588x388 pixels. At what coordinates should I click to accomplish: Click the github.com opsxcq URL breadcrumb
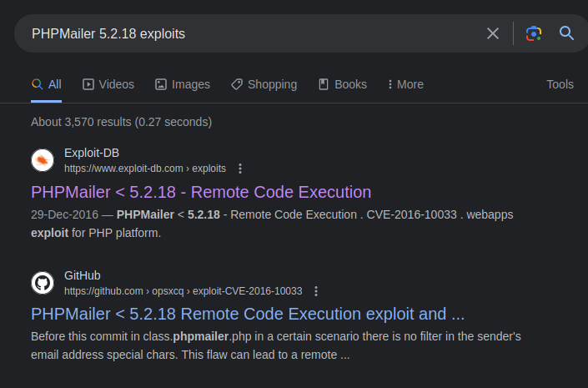183,291
